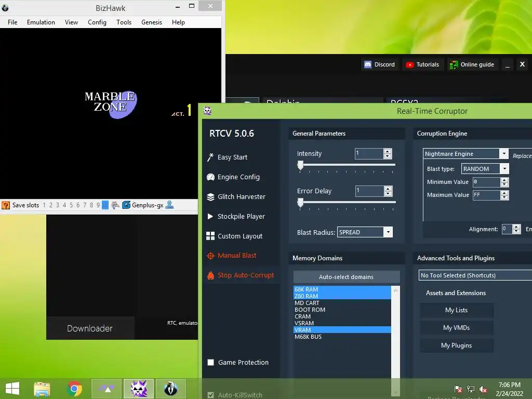Toggle Z80 RAM memory domain
532x399 pixels.
[x=342, y=296]
